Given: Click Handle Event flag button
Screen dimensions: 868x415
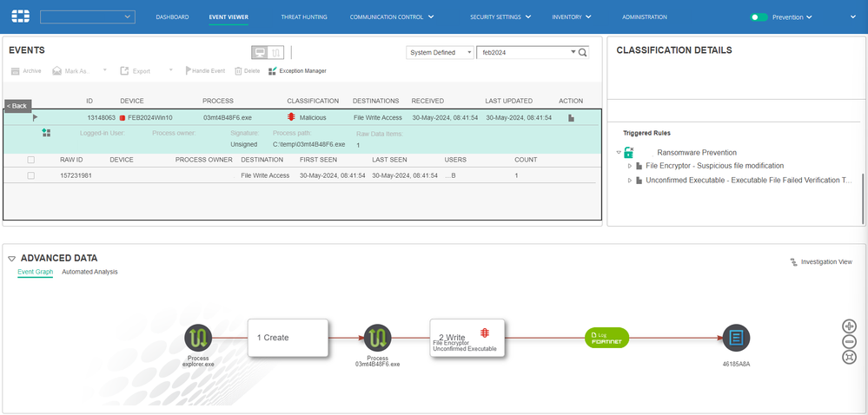Looking at the screenshot, I should point(205,71).
